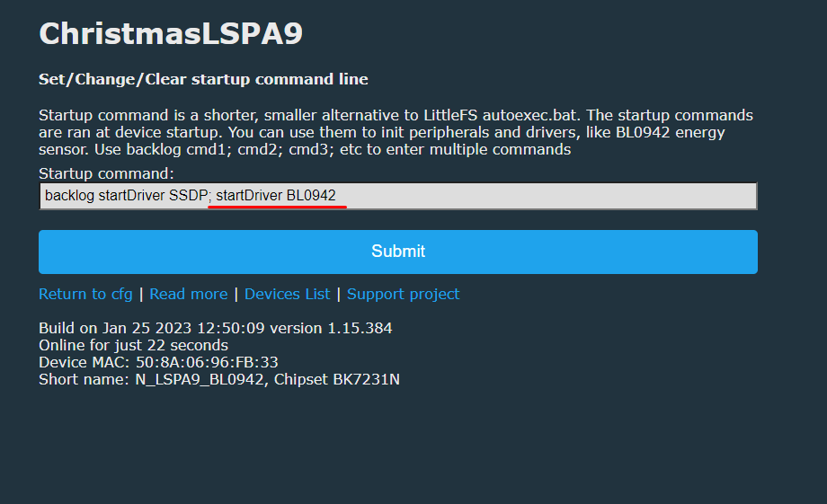Image resolution: width=827 pixels, height=504 pixels.
Task: Click the Short name N_LSPA9_BL0942 text
Action: pyautogui.click(x=151, y=379)
